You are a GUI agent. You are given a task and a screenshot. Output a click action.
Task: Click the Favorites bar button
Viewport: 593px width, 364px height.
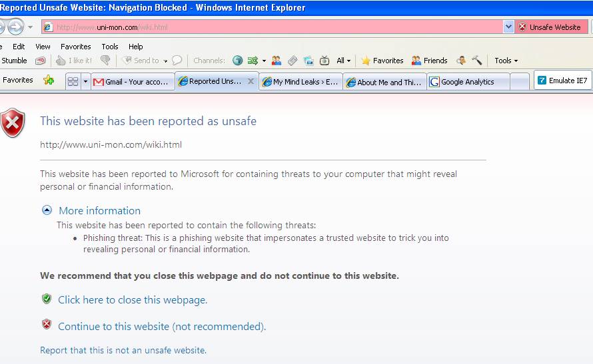click(18, 80)
